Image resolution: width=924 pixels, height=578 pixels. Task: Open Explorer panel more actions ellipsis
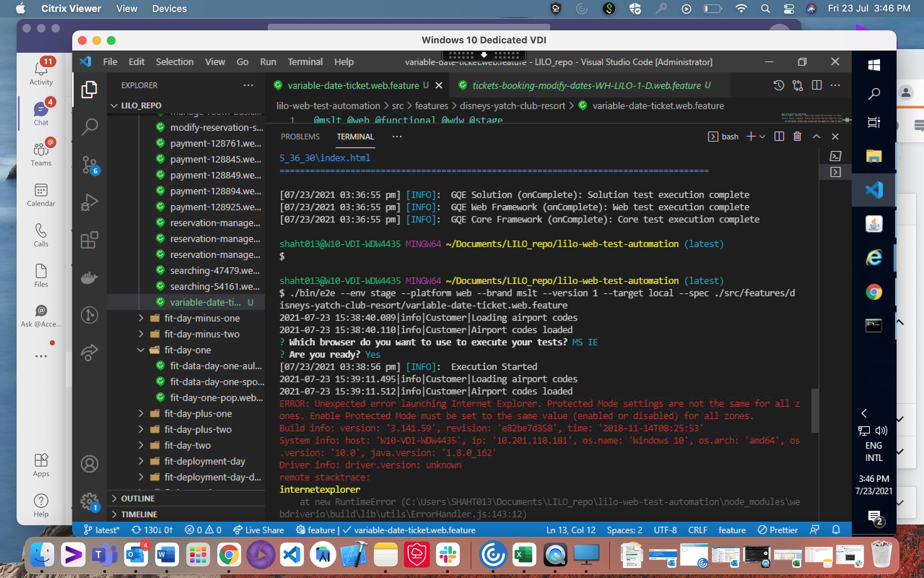248,85
